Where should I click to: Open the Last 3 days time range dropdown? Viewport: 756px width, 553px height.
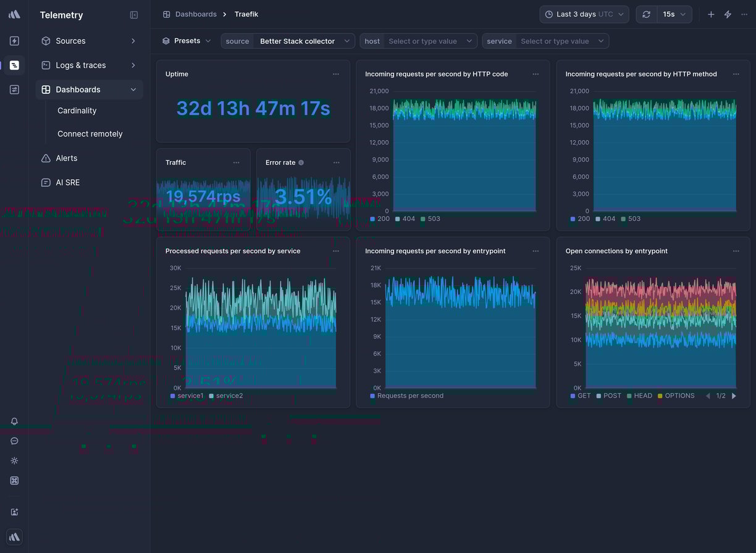click(584, 14)
